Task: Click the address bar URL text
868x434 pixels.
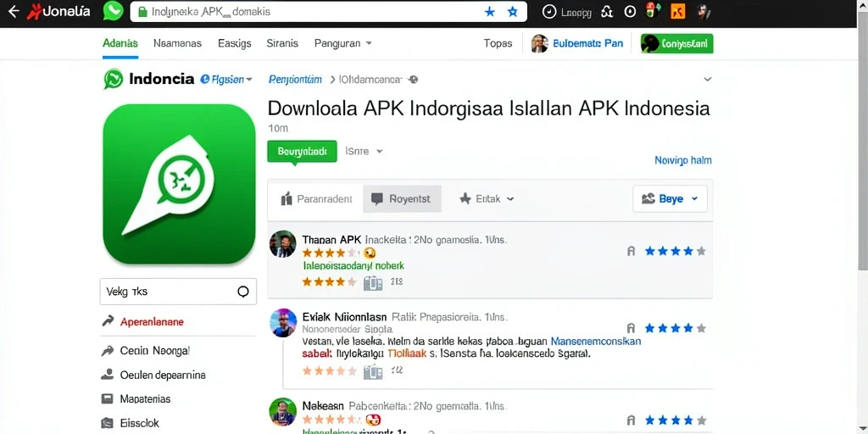Action: click(x=210, y=12)
